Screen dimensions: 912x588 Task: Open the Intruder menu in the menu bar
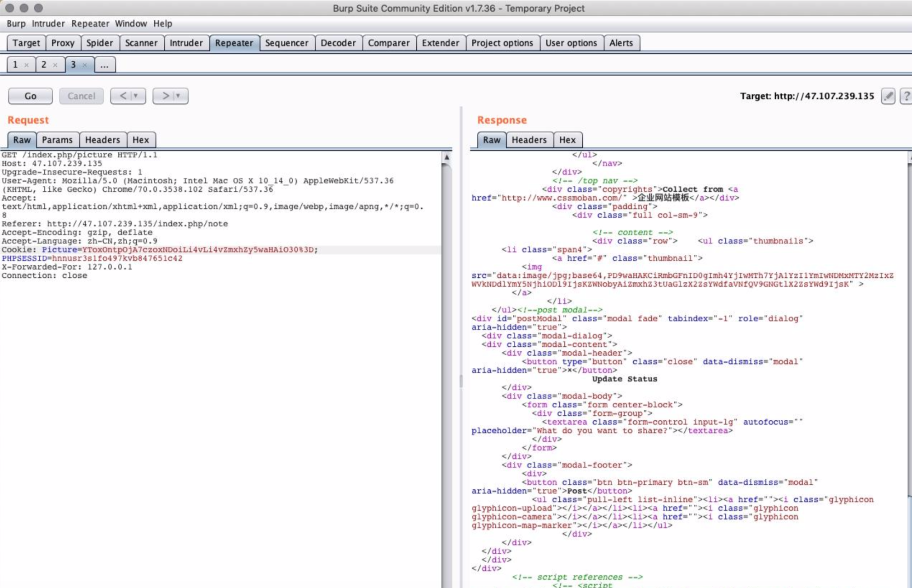click(48, 23)
